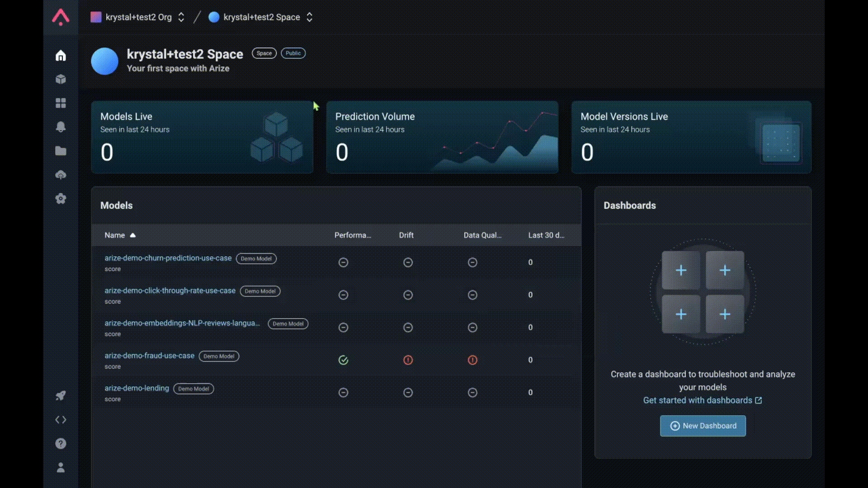
Task: Open the user profile icon in sidebar
Action: coord(61,468)
